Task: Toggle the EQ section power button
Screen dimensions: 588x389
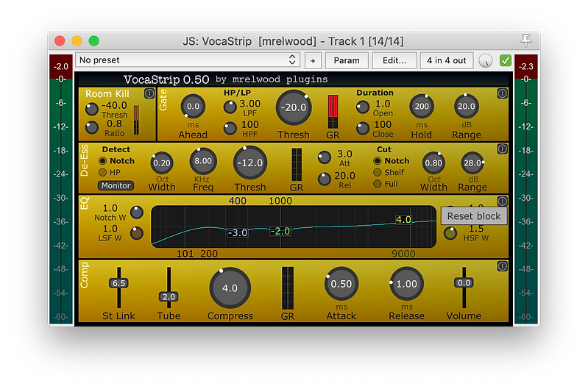Action: tap(502, 201)
